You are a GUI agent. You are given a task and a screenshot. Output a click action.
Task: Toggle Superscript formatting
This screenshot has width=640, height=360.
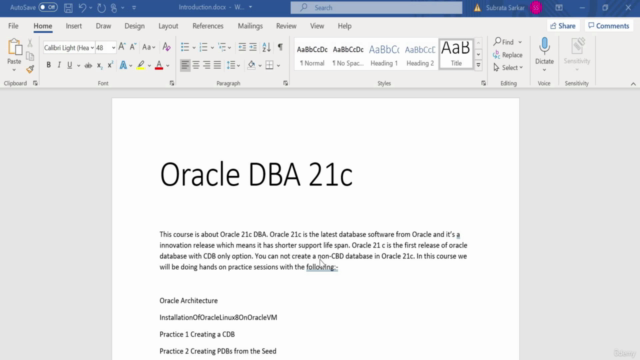point(110,65)
